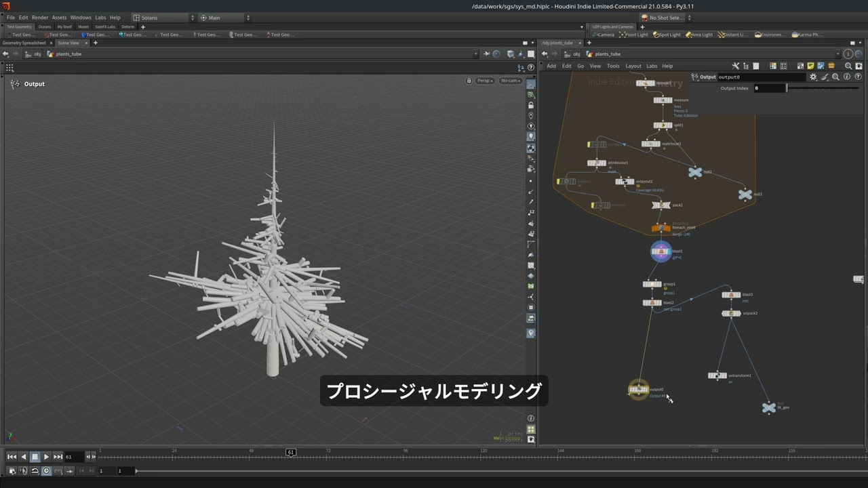868x488 pixels.
Task: Go back in scene view path
Action: [x=5, y=54]
